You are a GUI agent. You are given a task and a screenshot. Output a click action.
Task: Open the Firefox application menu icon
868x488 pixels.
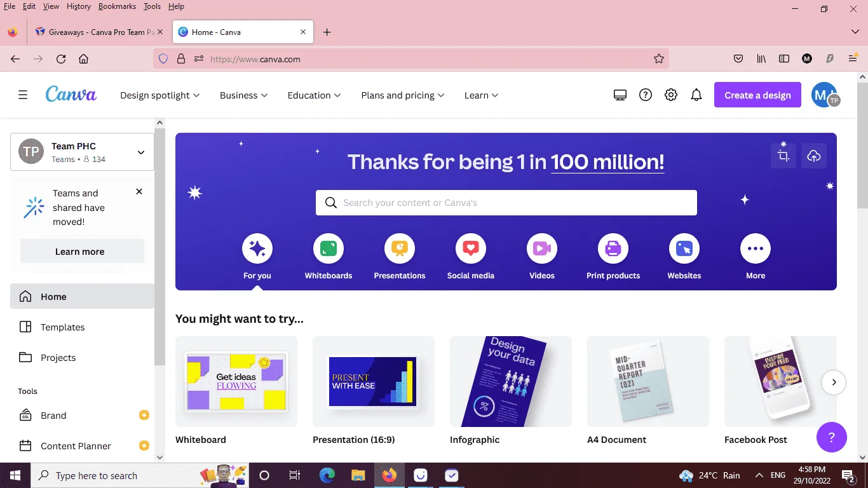tap(853, 59)
